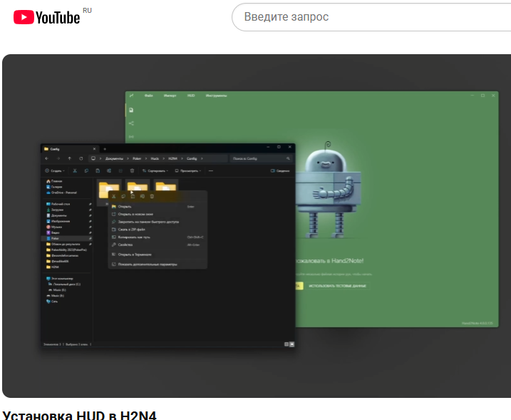Click the Rename icon in Explorer toolbar
This screenshot has height=420, width=511.
click(x=109, y=170)
